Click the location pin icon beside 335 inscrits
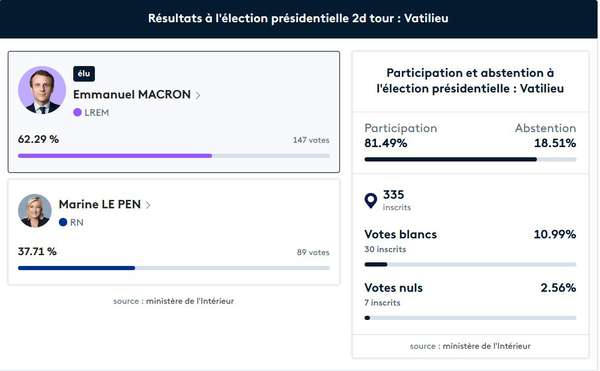 tap(370, 200)
